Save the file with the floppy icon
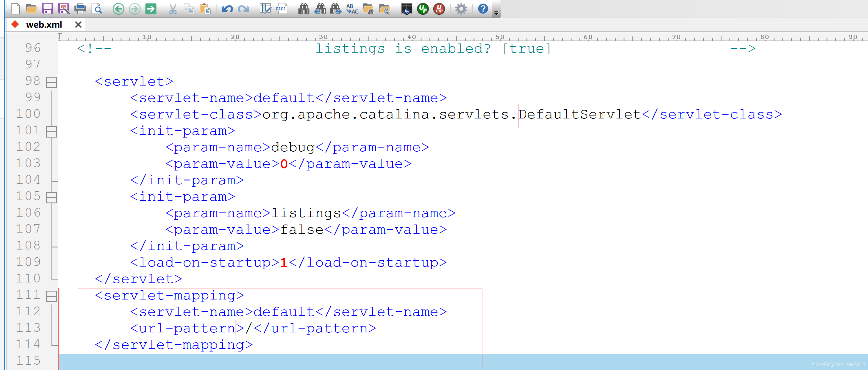The height and width of the screenshot is (370, 868). point(48,9)
